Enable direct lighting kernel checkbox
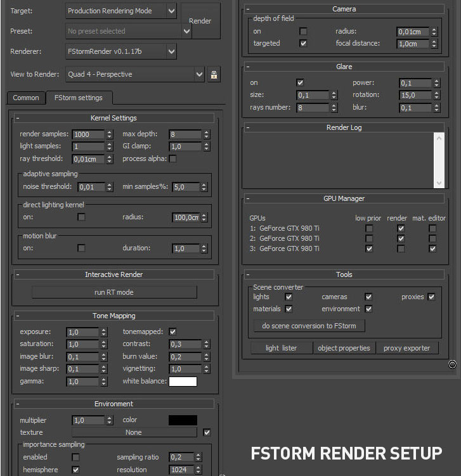The image size is (461, 476). pyautogui.click(x=81, y=217)
